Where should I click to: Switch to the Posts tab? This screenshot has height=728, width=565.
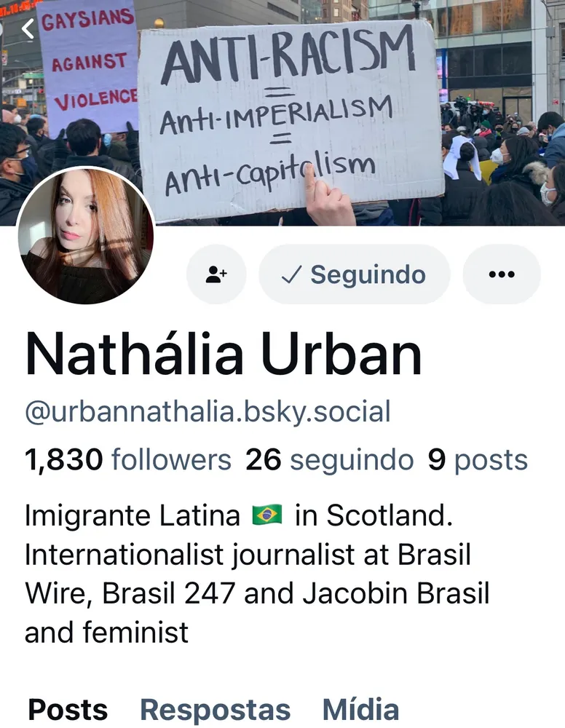point(68,709)
